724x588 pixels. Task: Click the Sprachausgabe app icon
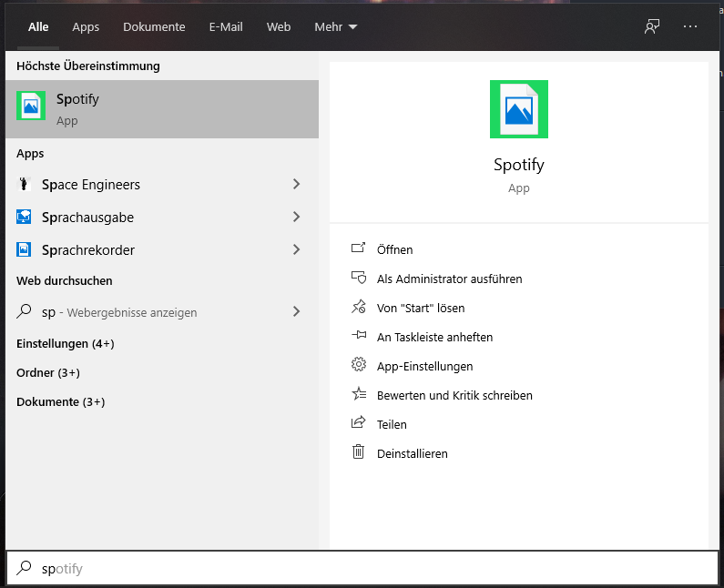[x=24, y=218]
